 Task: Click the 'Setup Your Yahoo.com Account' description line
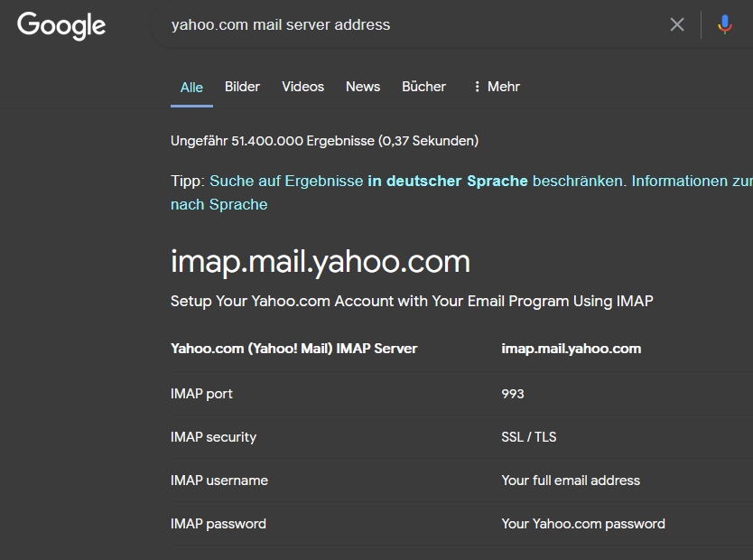click(412, 301)
